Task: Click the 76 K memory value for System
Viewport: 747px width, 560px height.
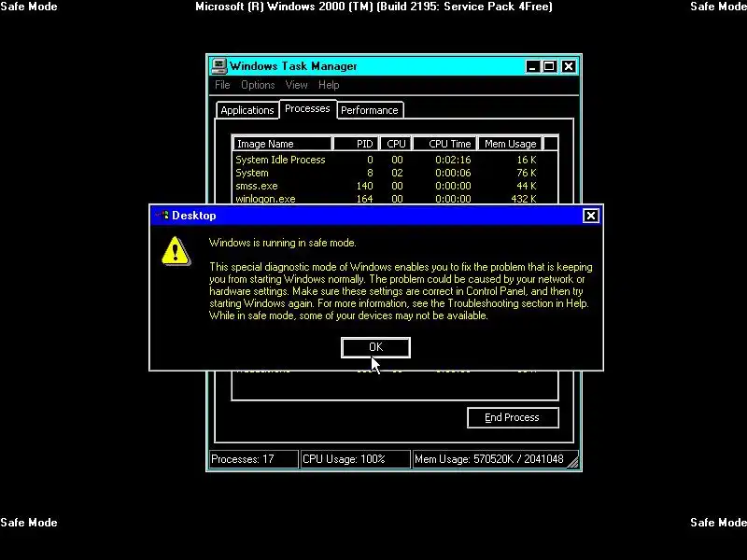Action: point(527,173)
